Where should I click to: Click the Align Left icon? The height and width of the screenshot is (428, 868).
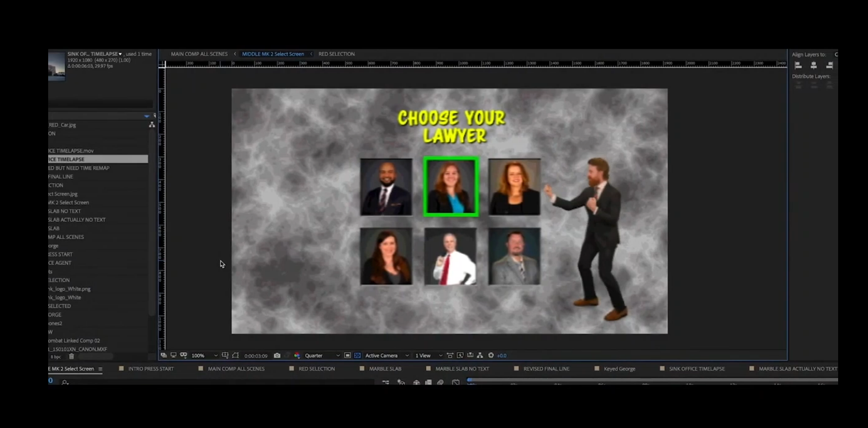click(798, 65)
